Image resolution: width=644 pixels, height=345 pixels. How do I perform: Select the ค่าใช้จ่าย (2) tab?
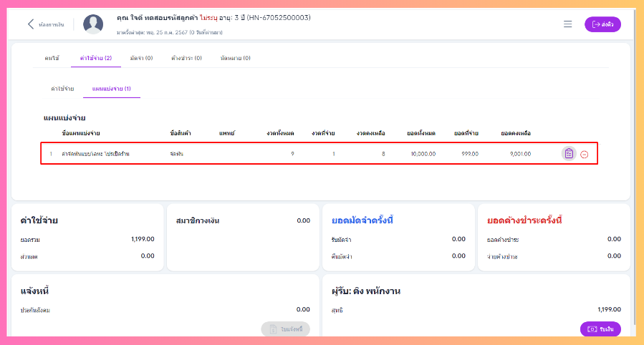[x=96, y=58]
